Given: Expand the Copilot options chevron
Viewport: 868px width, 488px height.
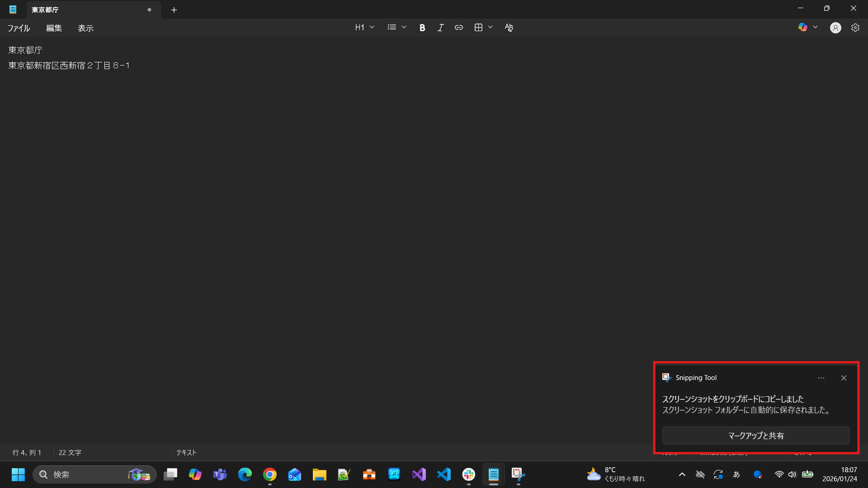Looking at the screenshot, I should coord(815,28).
